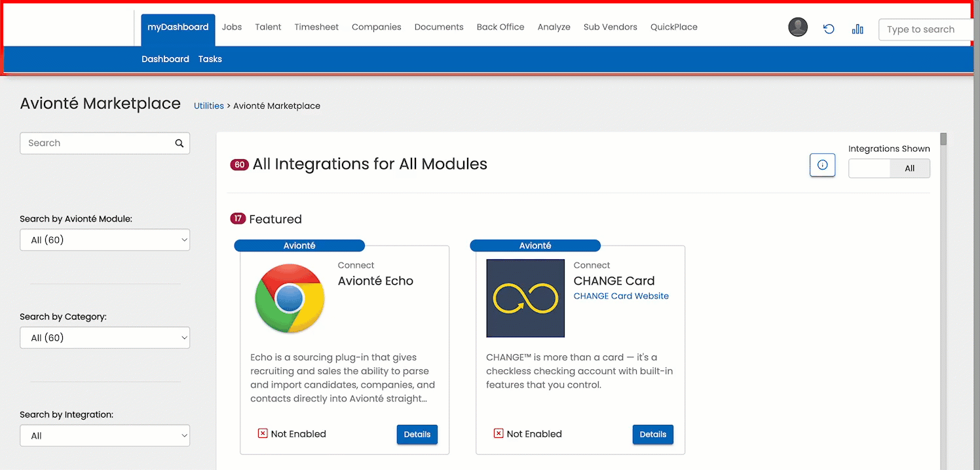Expand Search by Category dropdown
Image resolution: width=980 pixels, height=470 pixels.
tap(105, 338)
